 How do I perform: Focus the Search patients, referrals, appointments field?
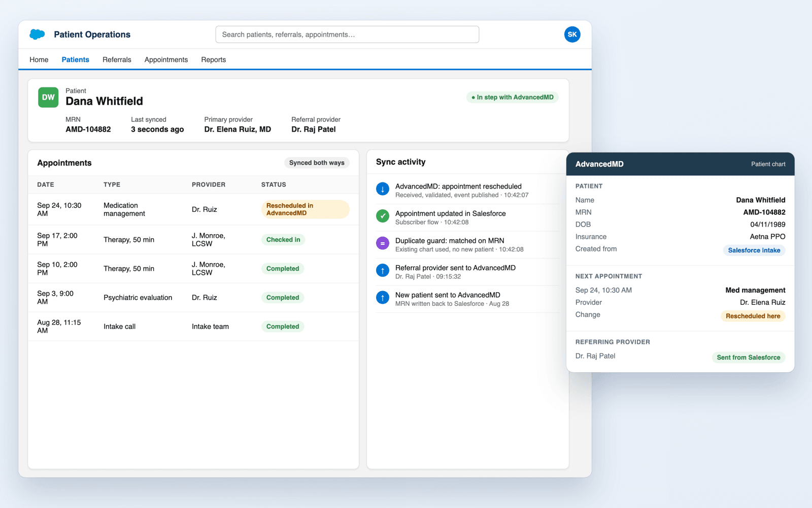tap(347, 35)
